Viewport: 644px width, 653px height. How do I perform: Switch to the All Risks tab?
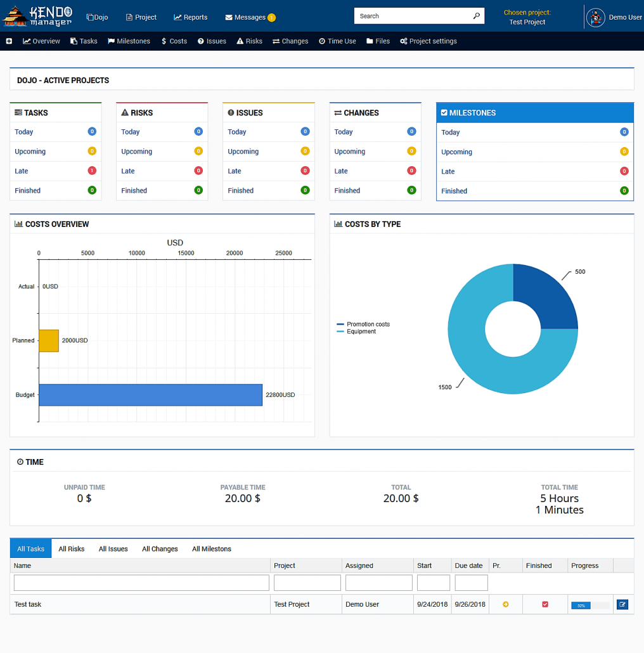71,548
